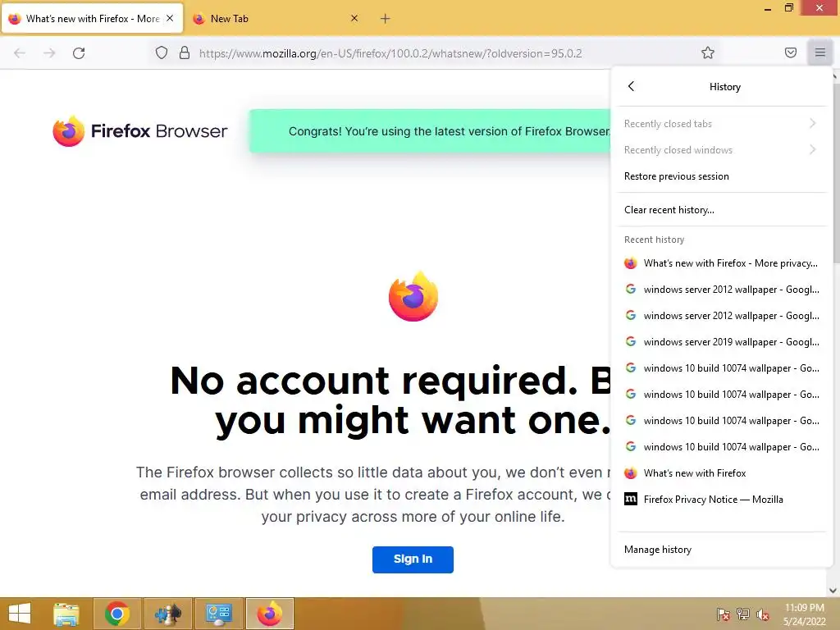Click the URL address bar field
Screen dimensions: 840x630
(436, 53)
